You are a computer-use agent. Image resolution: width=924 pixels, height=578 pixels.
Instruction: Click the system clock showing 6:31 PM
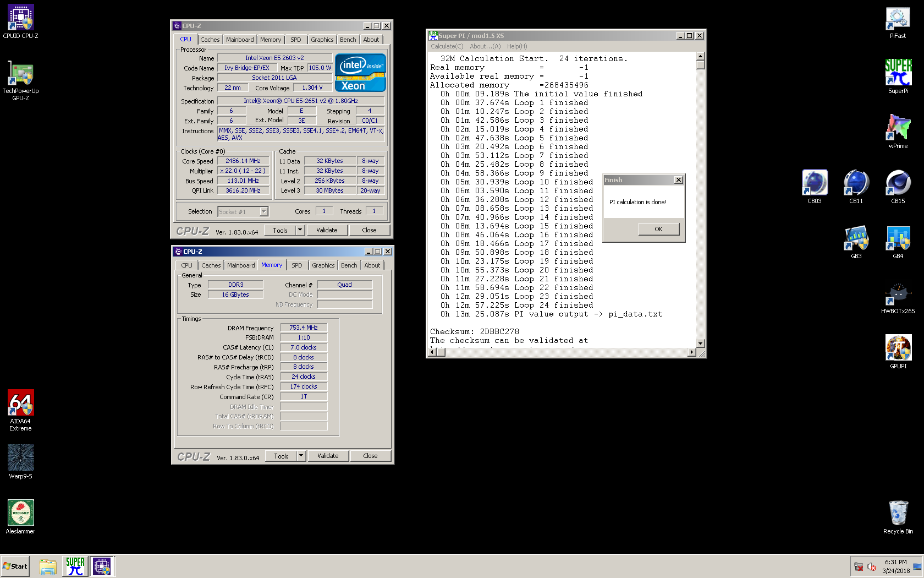[896, 562]
